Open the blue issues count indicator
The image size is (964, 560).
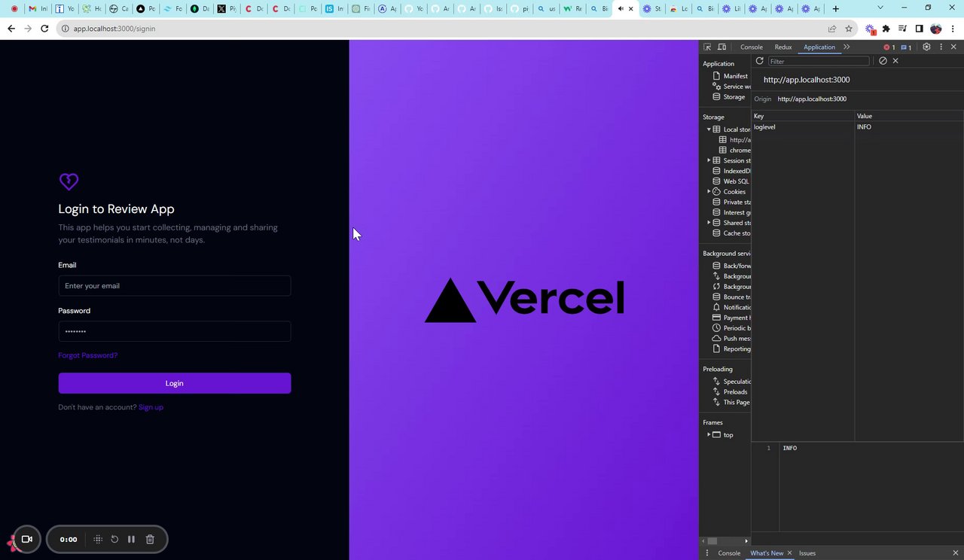[907, 47]
